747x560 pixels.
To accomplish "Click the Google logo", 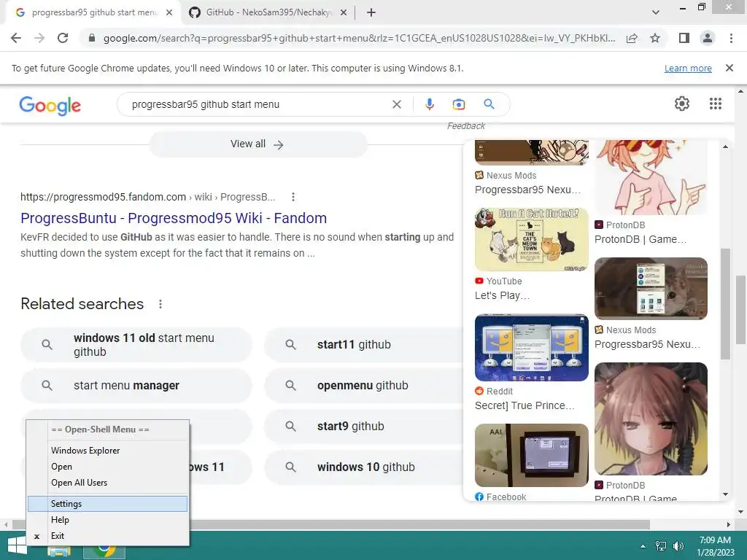I will point(50,106).
